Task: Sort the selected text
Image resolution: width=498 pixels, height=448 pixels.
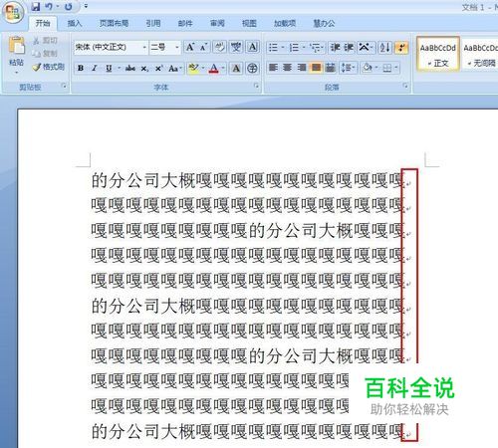Action: coord(384,48)
